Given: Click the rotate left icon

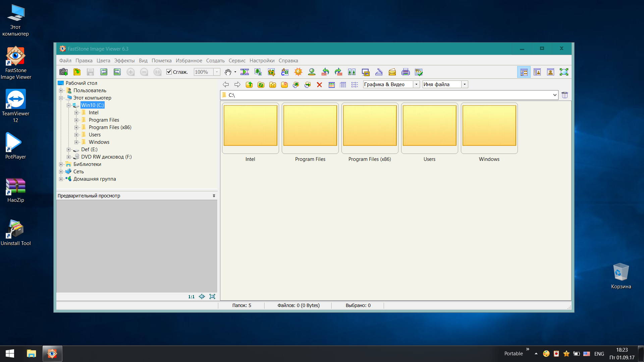Looking at the screenshot, I should 325,72.
